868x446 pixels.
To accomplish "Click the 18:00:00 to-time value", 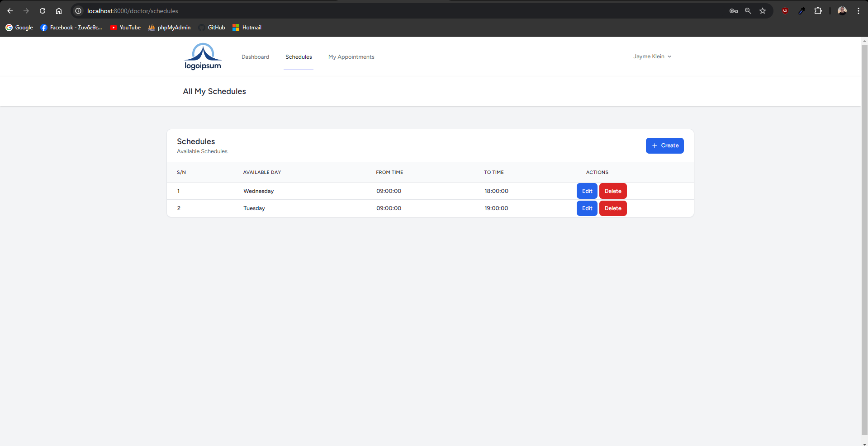I will [x=496, y=191].
